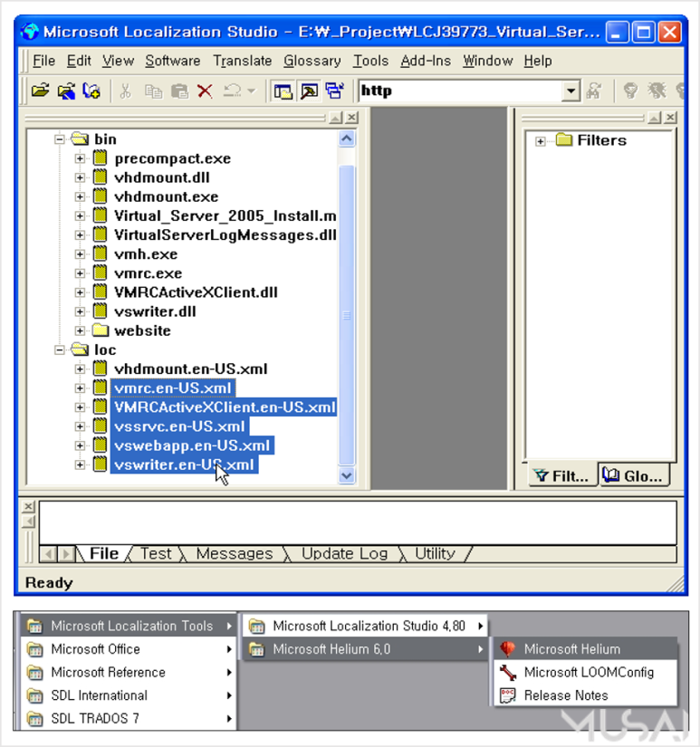Open the Glossary menu
The width and height of the screenshot is (700, 747).
(312, 61)
